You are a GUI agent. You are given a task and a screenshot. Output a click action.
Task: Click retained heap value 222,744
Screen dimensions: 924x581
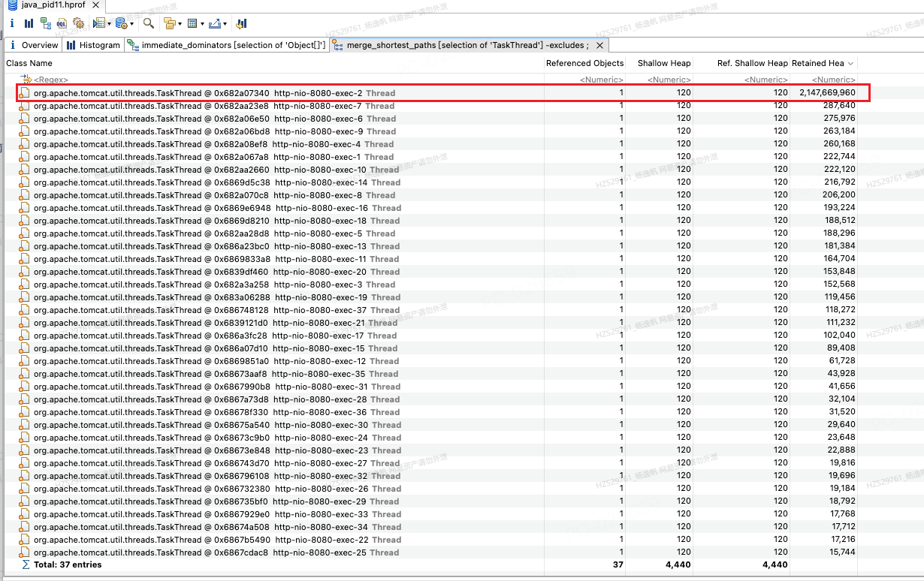pos(839,157)
